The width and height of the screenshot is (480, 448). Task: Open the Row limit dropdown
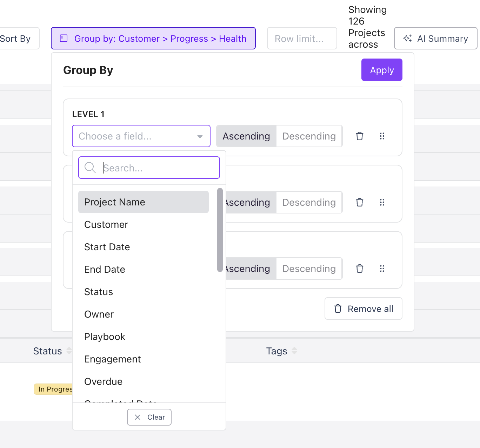[302, 39]
